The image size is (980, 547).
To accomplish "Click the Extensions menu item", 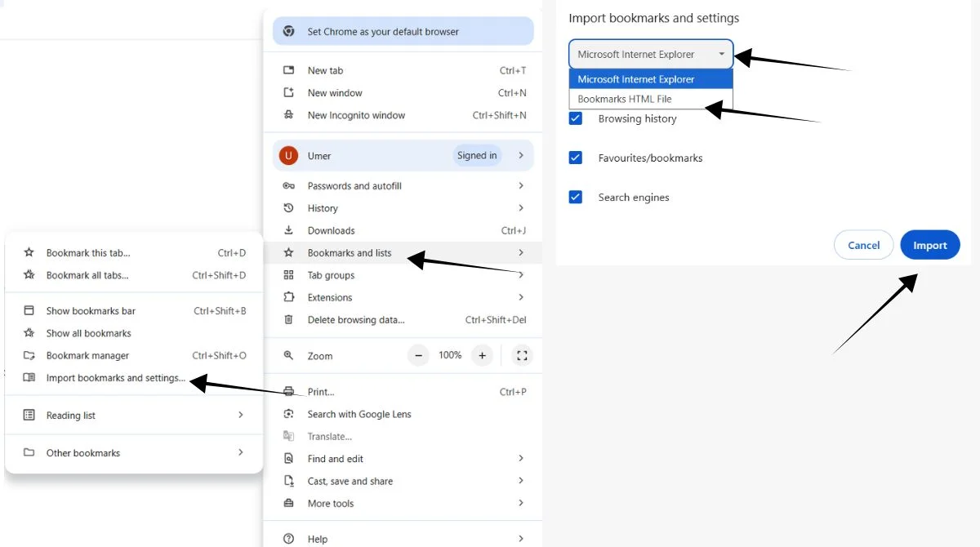I will click(403, 298).
